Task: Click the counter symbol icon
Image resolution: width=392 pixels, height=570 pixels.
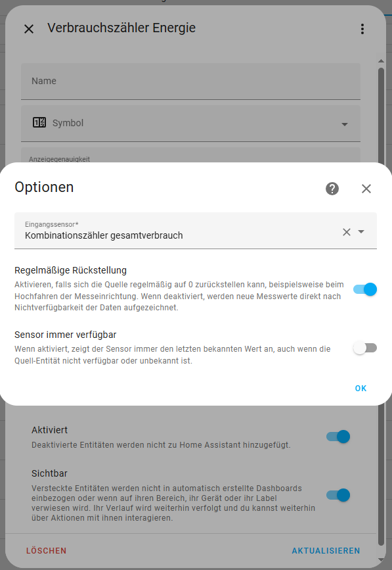Action: (39, 122)
